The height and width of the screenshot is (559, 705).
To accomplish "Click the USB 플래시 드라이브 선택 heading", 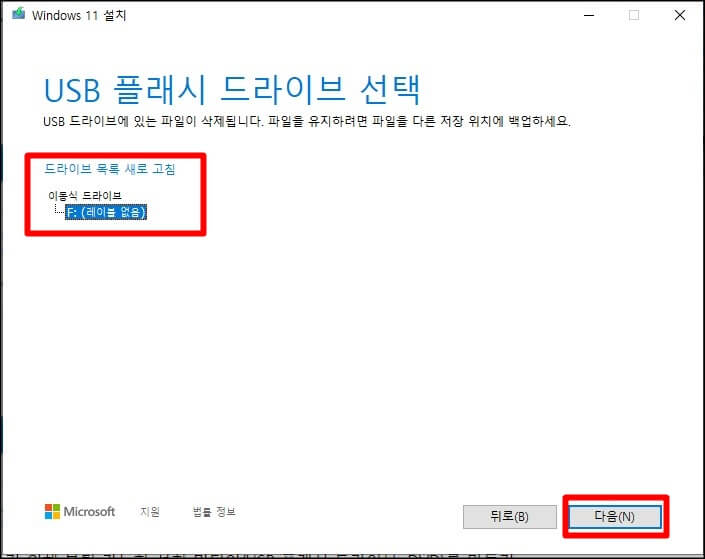I will [x=232, y=89].
